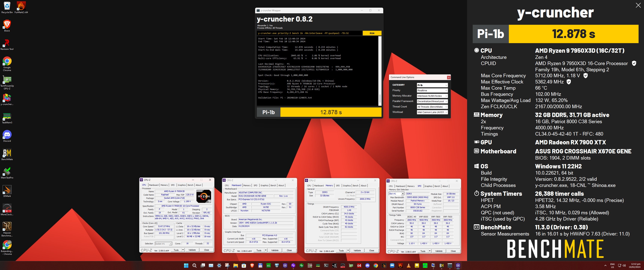The width and height of the screenshot is (644, 270).
Task: Click the y-cruncher output window scrollbar
Action: coord(380,71)
